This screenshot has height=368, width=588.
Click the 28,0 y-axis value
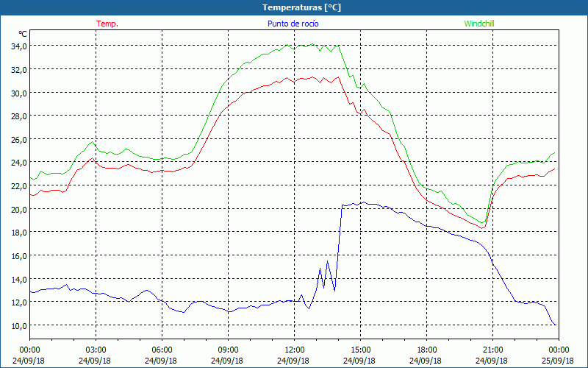pos(18,116)
